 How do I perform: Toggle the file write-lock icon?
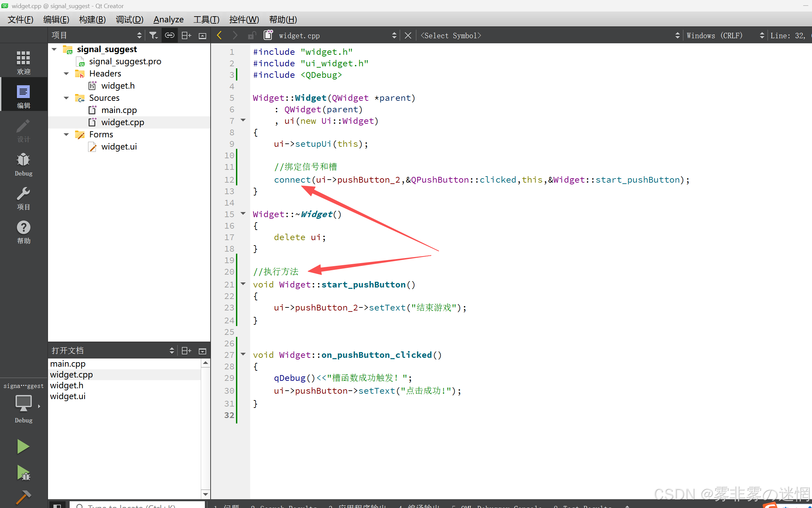[252, 36]
